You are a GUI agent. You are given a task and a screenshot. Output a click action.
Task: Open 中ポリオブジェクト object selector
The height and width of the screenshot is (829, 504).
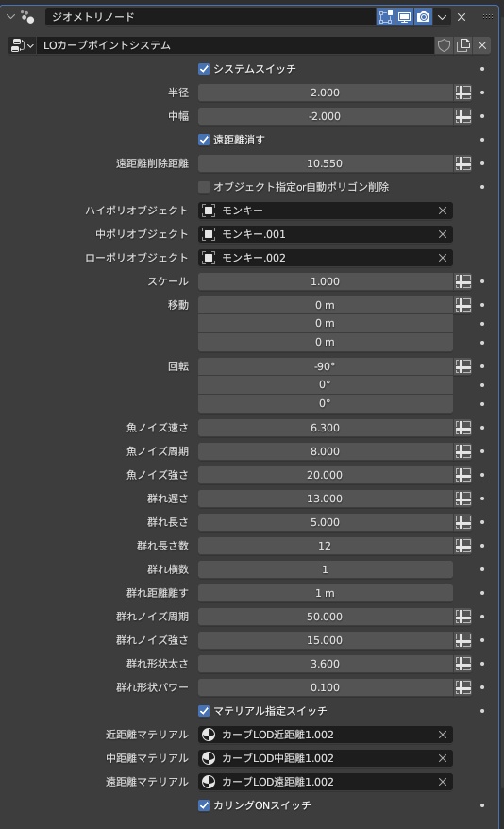point(317,234)
